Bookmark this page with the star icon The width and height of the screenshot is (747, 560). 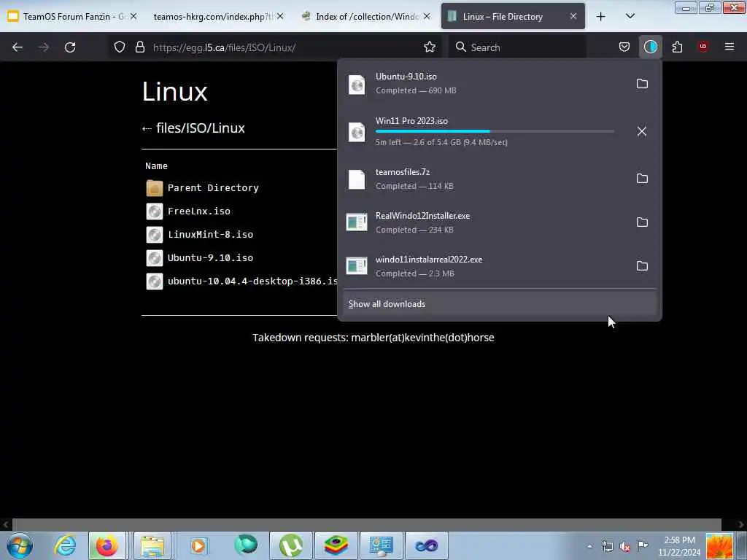pos(429,47)
